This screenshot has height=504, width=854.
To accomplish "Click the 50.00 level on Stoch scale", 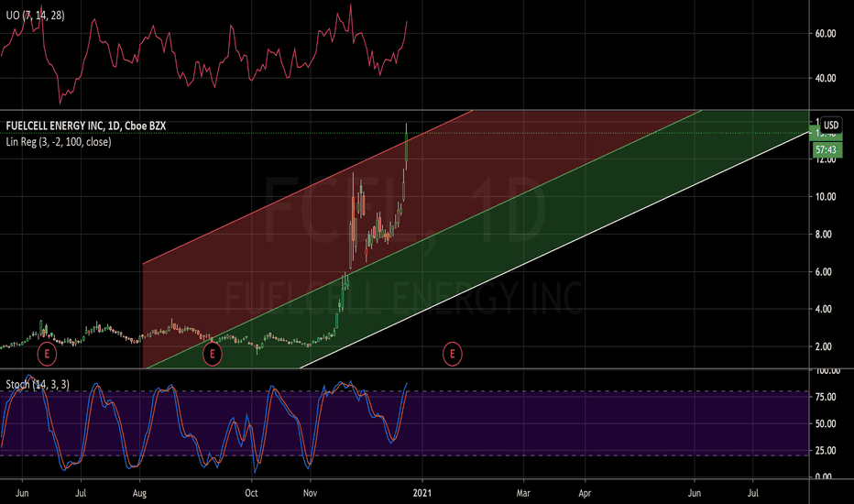I will pyautogui.click(x=825, y=424).
